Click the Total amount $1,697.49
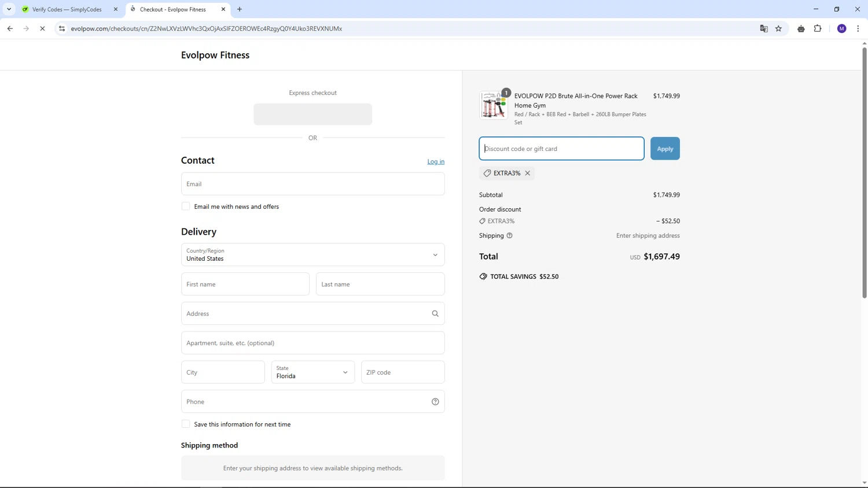The height and width of the screenshot is (488, 868). pyautogui.click(x=661, y=256)
